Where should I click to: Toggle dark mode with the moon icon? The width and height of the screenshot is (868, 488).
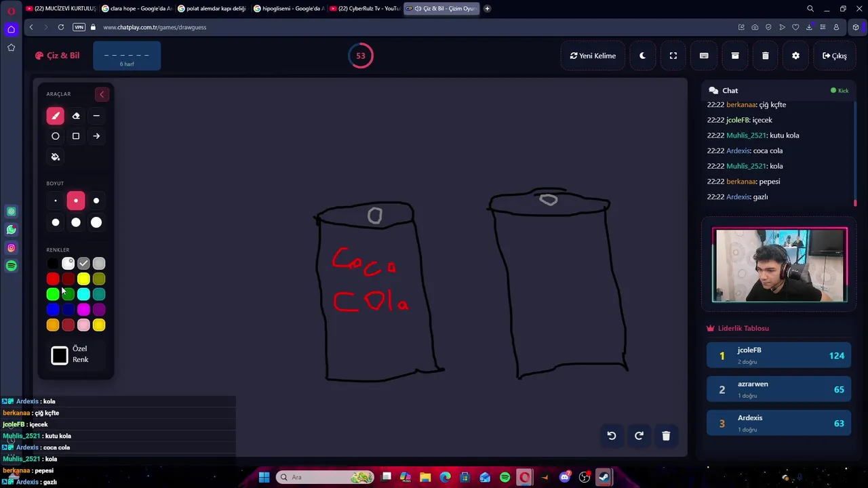click(x=642, y=56)
